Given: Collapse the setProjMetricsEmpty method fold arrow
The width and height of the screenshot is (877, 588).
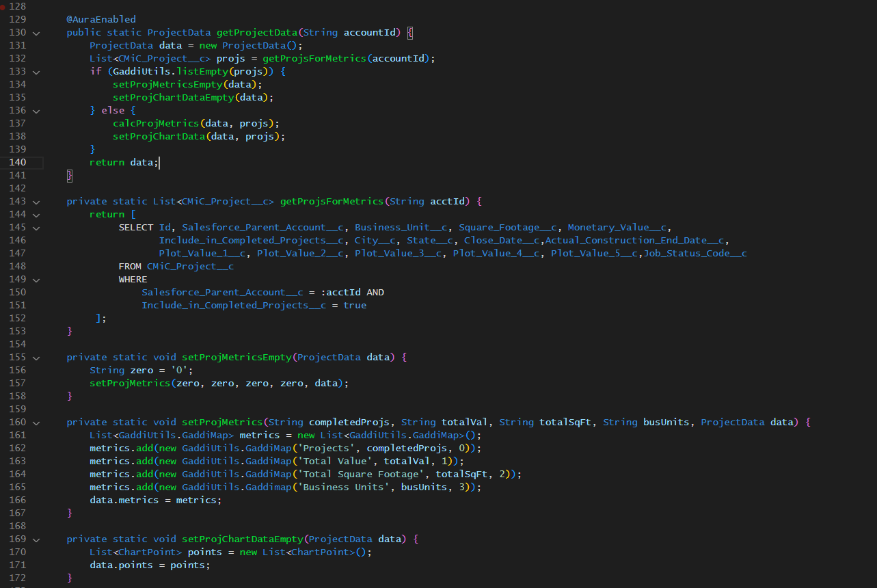Looking at the screenshot, I should [x=36, y=357].
